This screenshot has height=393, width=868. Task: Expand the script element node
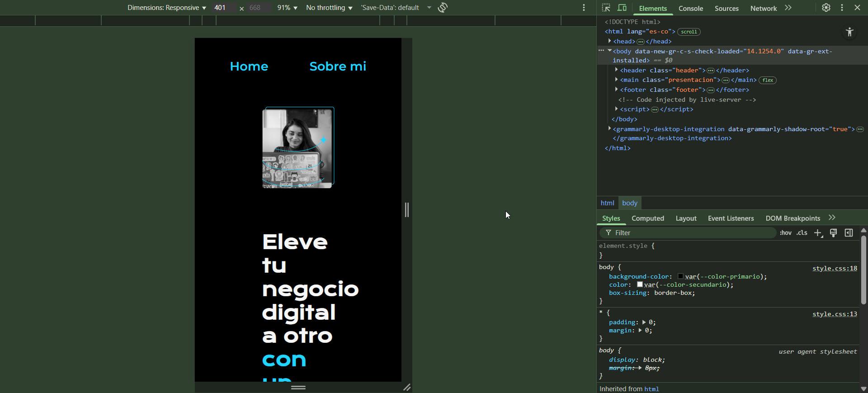(x=616, y=109)
